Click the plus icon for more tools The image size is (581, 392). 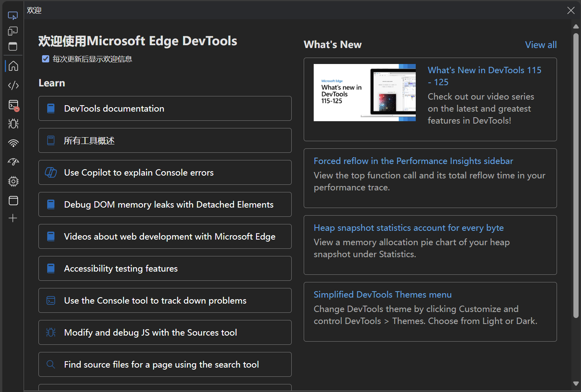tap(13, 218)
